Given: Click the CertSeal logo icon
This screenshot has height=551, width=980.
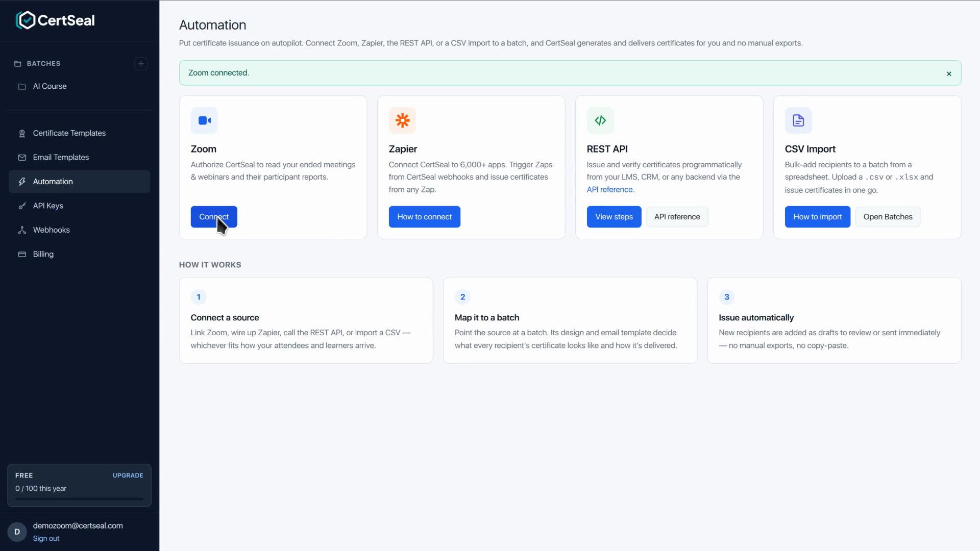Looking at the screenshot, I should [26, 20].
